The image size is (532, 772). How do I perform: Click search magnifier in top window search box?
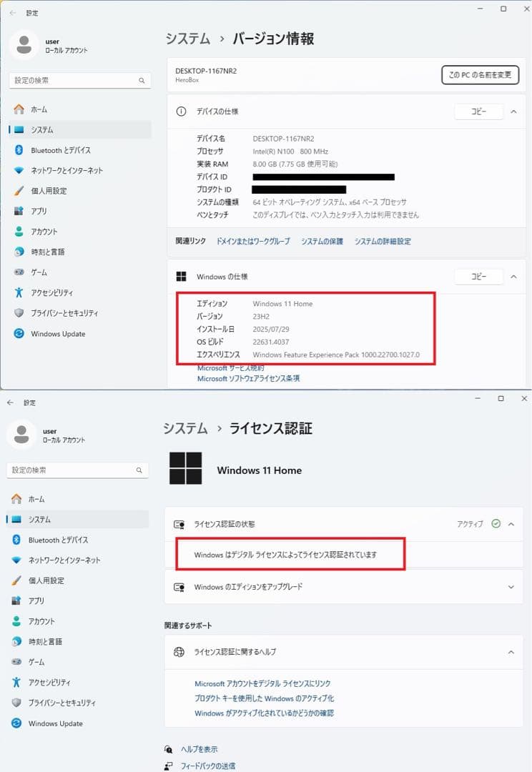click(x=142, y=80)
